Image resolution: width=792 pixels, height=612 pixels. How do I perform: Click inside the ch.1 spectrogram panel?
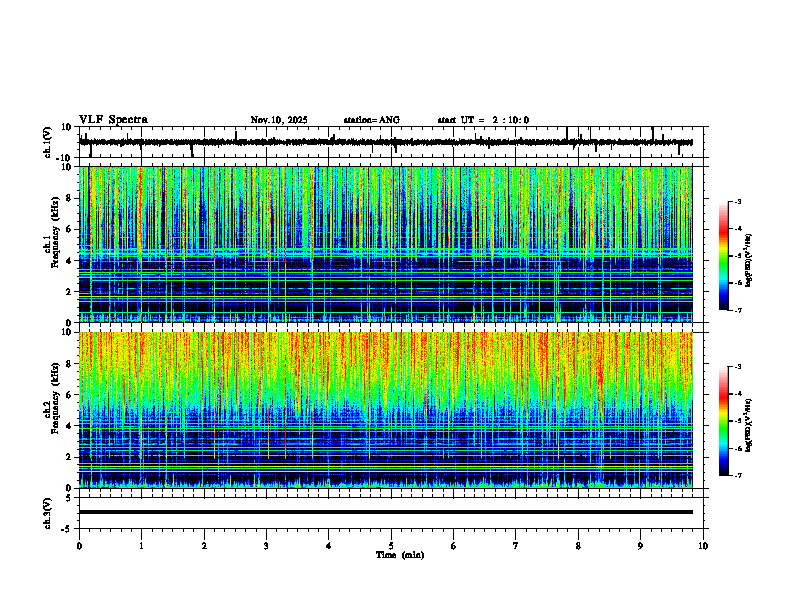(386, 244)
